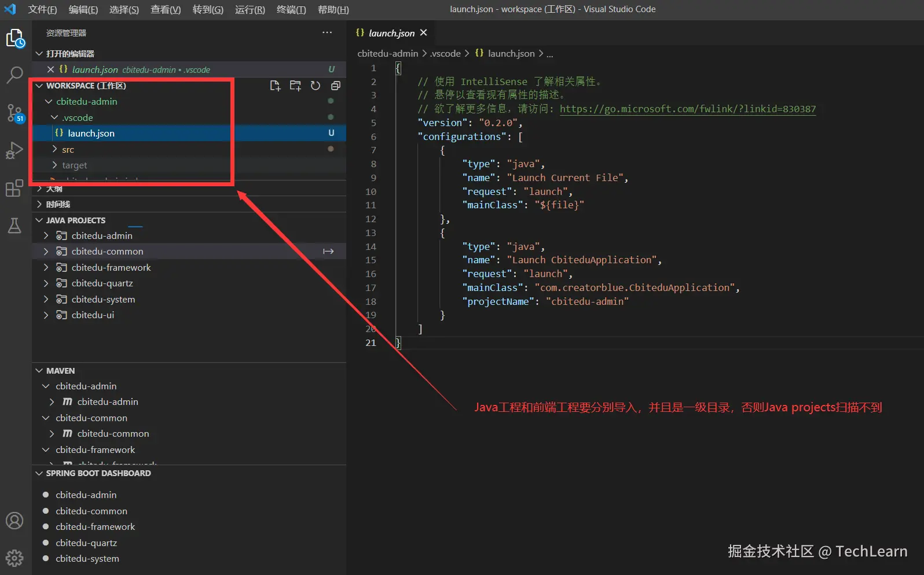Refresh the workspace explorer

pyautogui.click(x=316, y=86)
